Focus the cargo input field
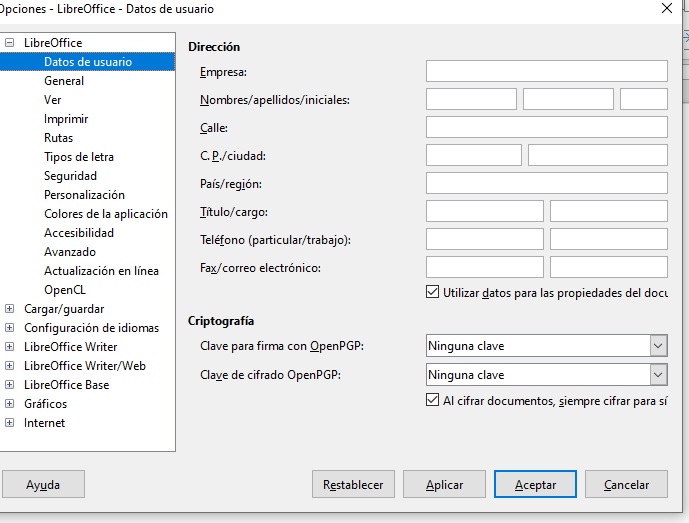The width and height of the screenshot is (689, 523). coord(609,211)
